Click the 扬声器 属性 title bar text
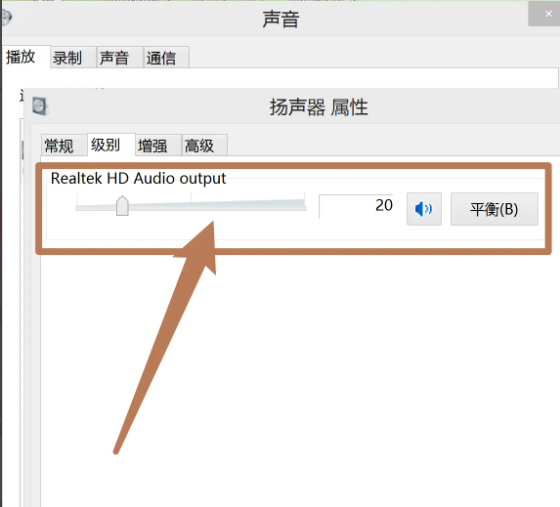The image size is (560, 507). pyautogui.click(x=319, y=107)
